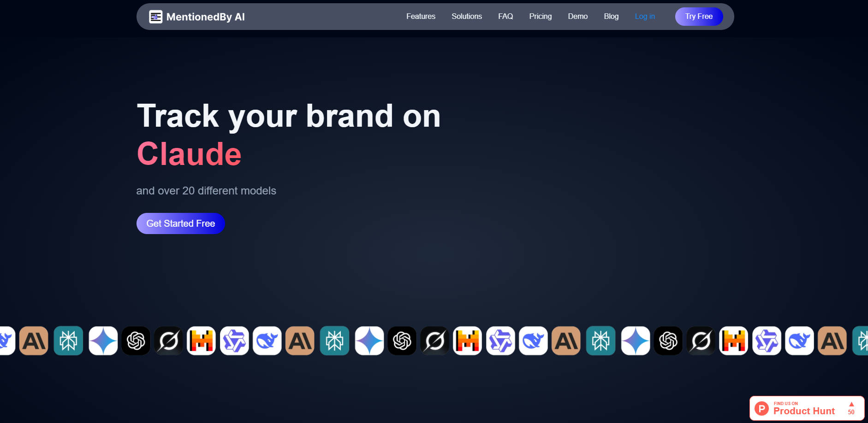Screen dimensions: 868x423
Task: Select the OpenAI logo
Action: point(136,341)
